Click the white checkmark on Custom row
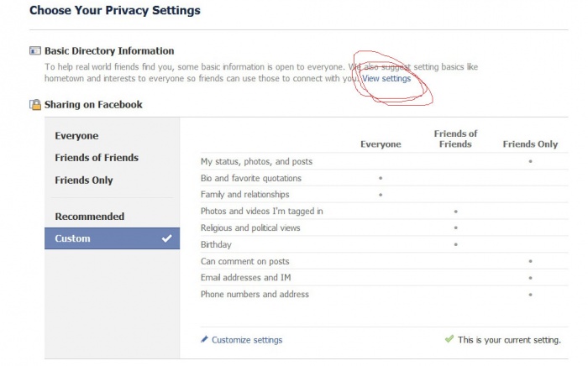Screen dimensions: 588x366 167,238
